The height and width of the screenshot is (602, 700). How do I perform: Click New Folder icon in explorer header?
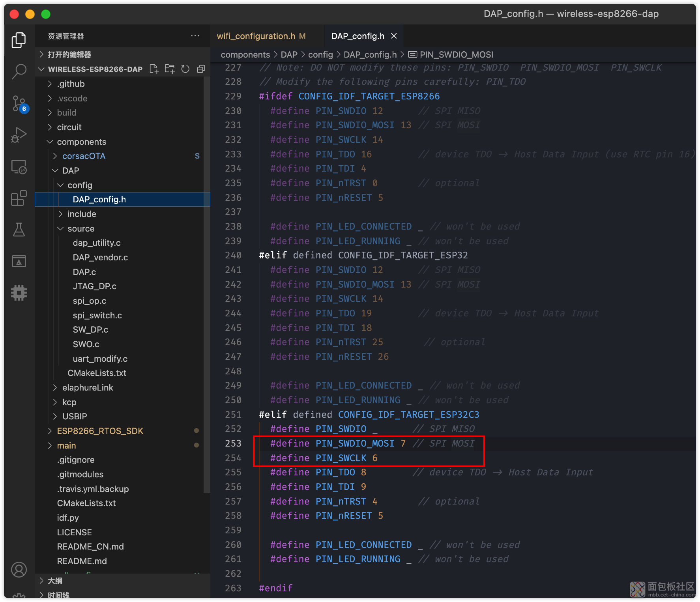pyautogui.click(x=170, y=69)
